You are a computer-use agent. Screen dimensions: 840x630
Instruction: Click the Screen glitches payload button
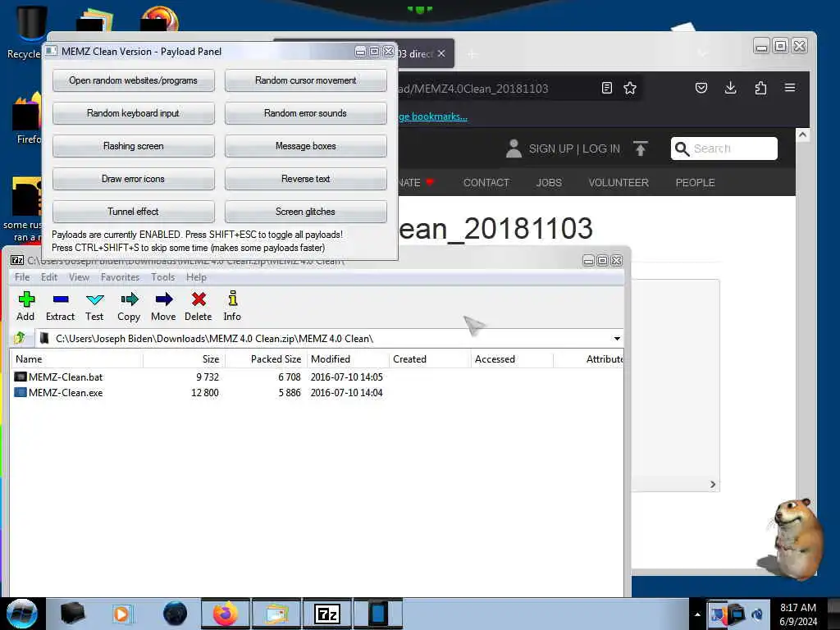point(305,211)
